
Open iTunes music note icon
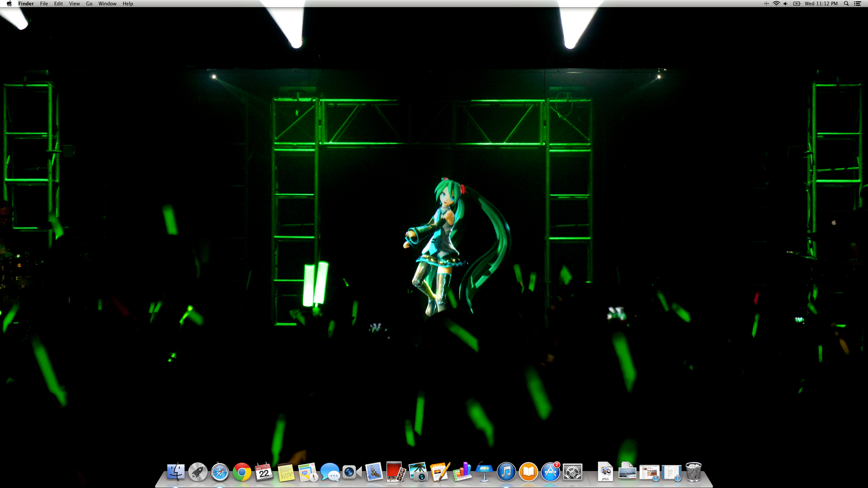506,472
